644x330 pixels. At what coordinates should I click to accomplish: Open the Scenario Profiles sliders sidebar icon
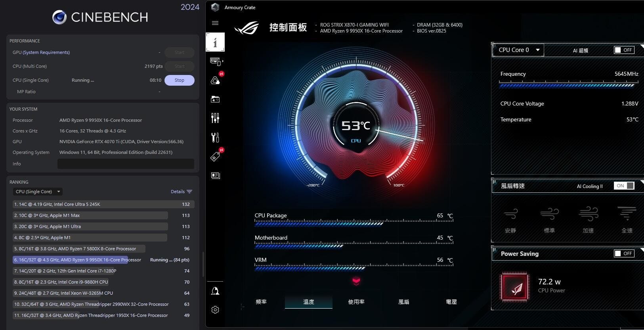(x=215, y=118)
